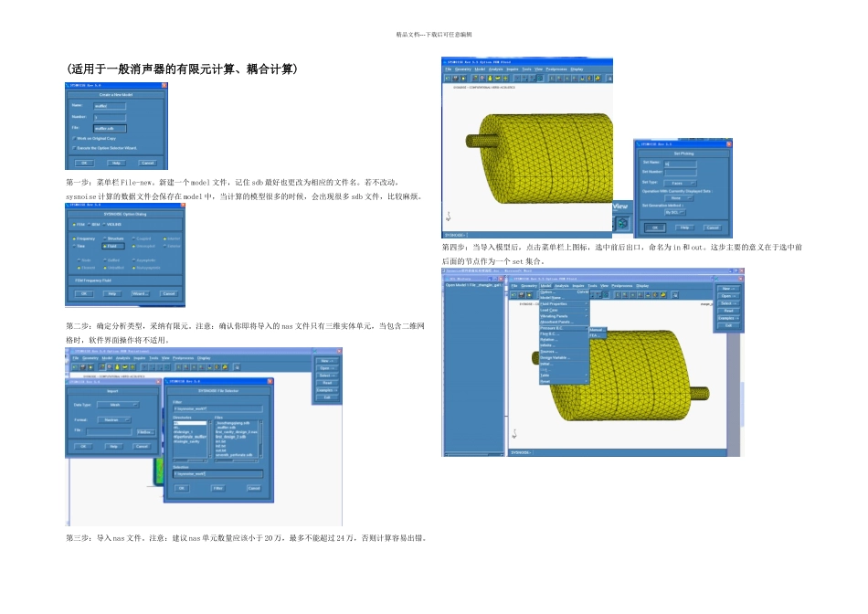Expand the Fluid Properties submenu

[x=564, y=304]
